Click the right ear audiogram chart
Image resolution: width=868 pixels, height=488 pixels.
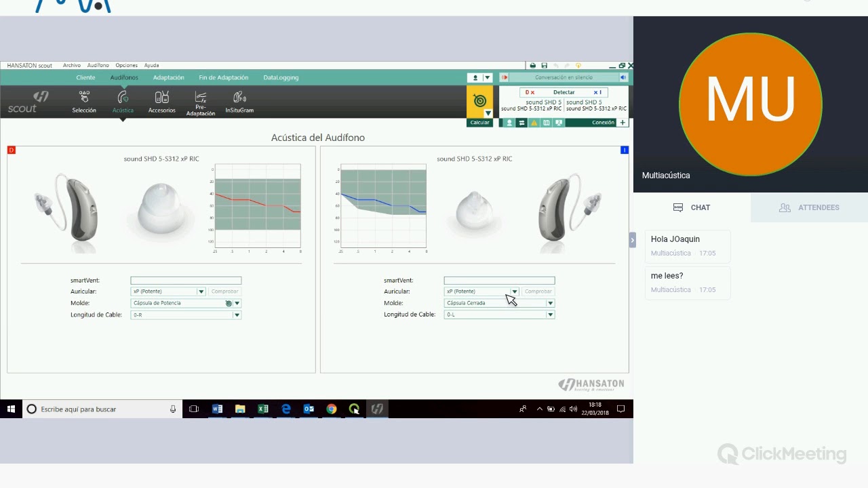pyautogui.click(x=257, y=206)
